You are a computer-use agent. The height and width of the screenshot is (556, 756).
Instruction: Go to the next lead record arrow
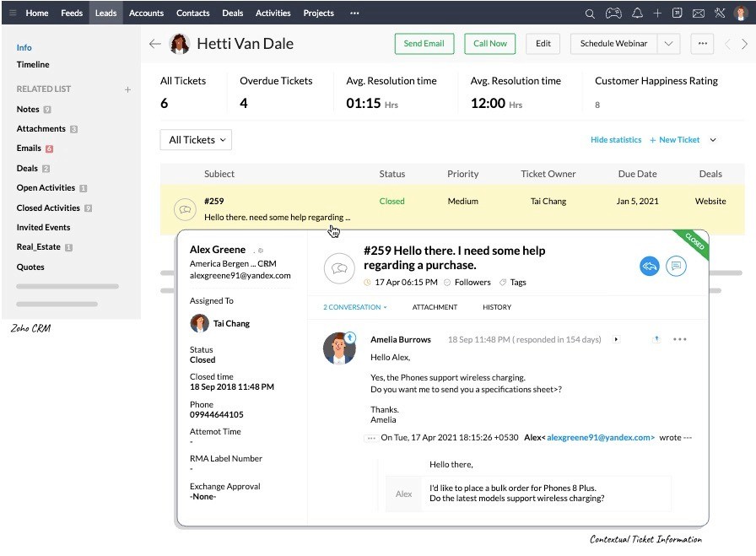click(x=744, y=44)
